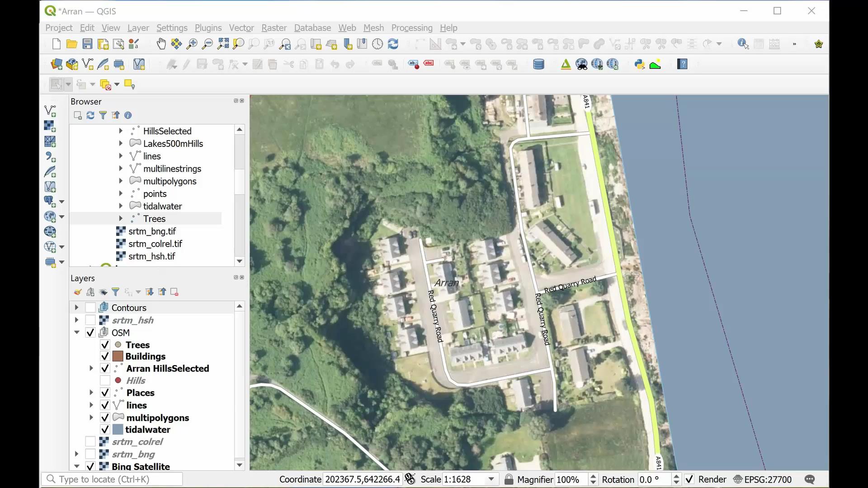
Task: Open the Vector menu
Action: 241,28
